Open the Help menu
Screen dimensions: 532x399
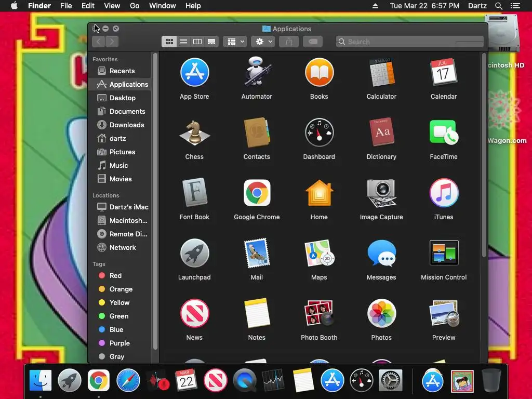(193, 6)
